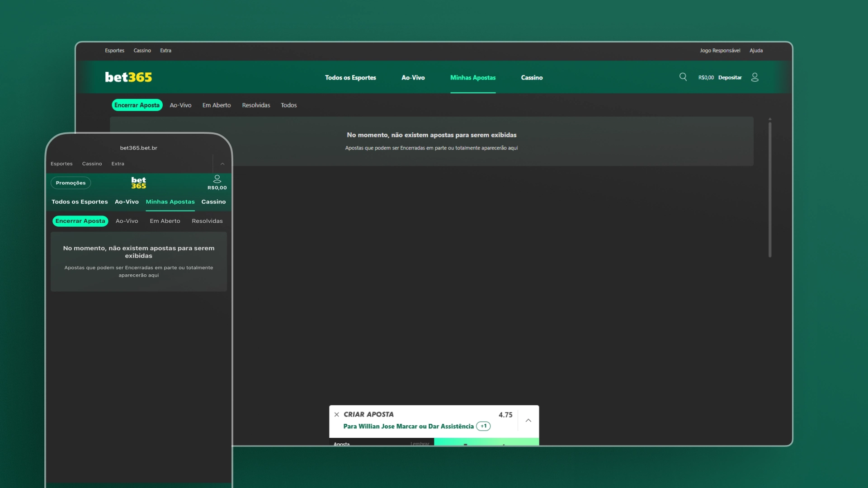This screenshot has width=868, height=488.
Task: Click Para Willian Jose Marcar ou Dar Assistência
Action: click(408, 427)
